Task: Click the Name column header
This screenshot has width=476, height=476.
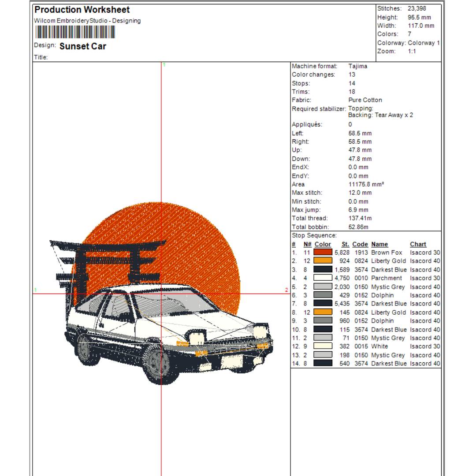Action: point(379,244)
